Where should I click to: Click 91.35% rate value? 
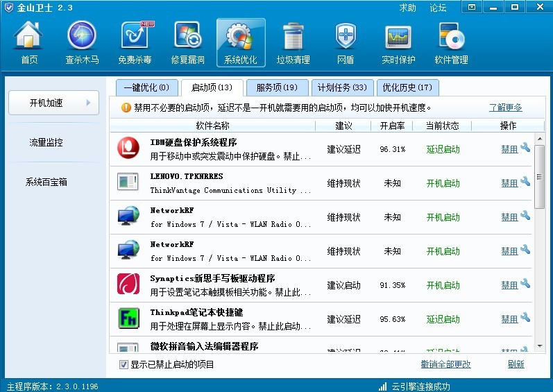point(393,285)
